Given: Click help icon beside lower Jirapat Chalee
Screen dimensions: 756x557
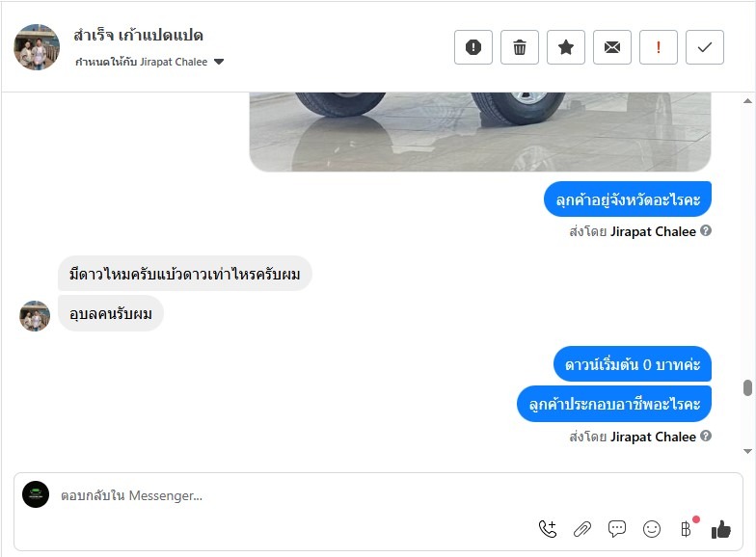Looking at the screenshot, I should (x=706, y=436).
